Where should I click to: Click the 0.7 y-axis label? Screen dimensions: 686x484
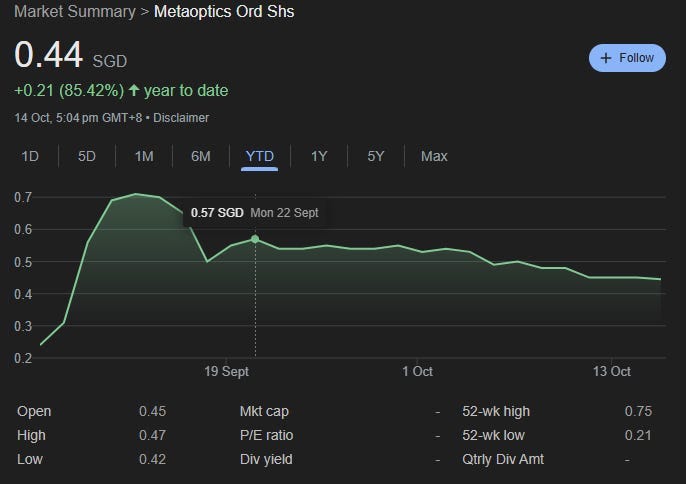pos(23,197)
